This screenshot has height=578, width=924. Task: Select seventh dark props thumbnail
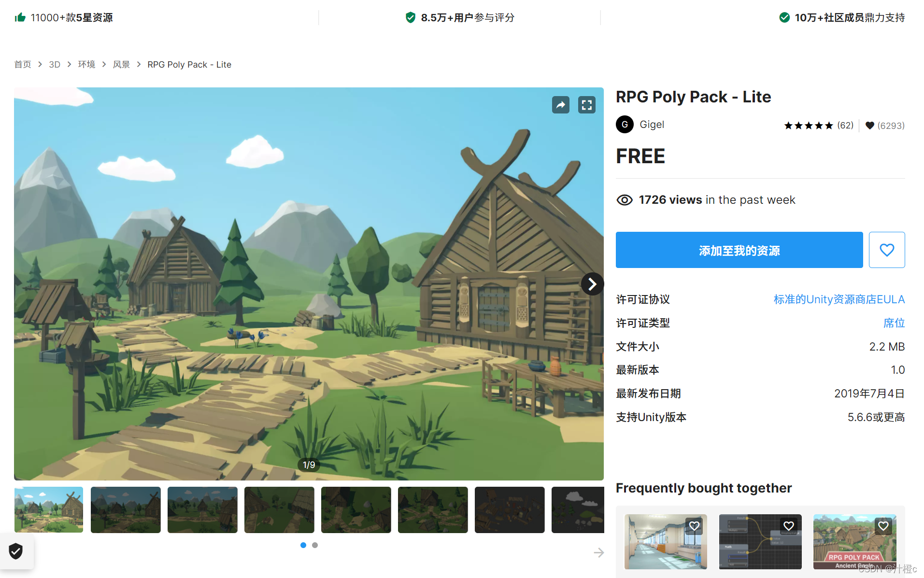510,510
